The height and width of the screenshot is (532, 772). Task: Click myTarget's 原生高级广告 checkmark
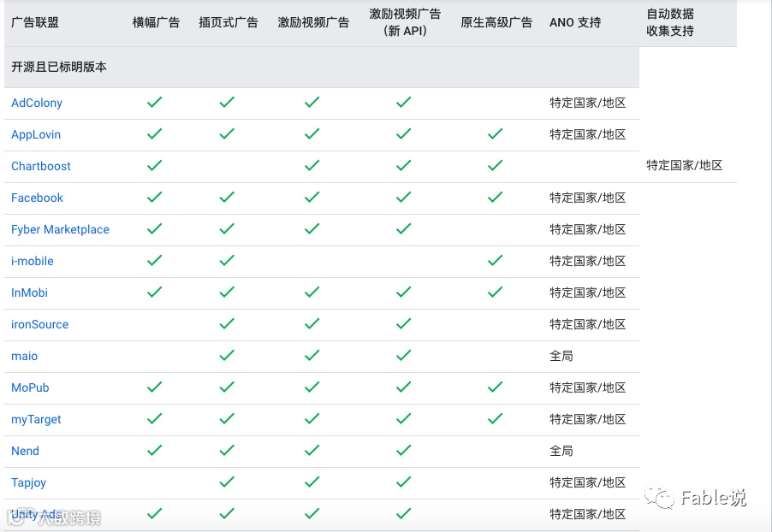pos(495,419)
